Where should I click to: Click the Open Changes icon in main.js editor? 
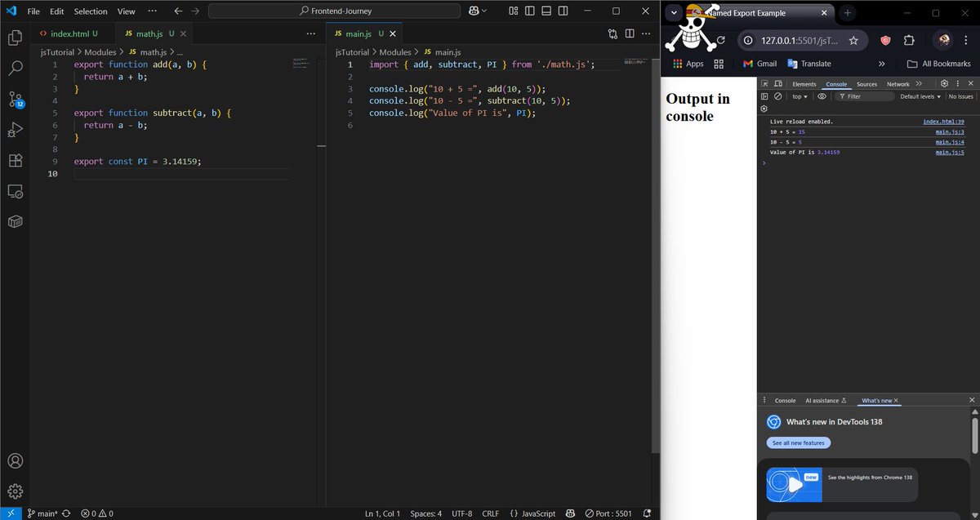click(612, 33)
